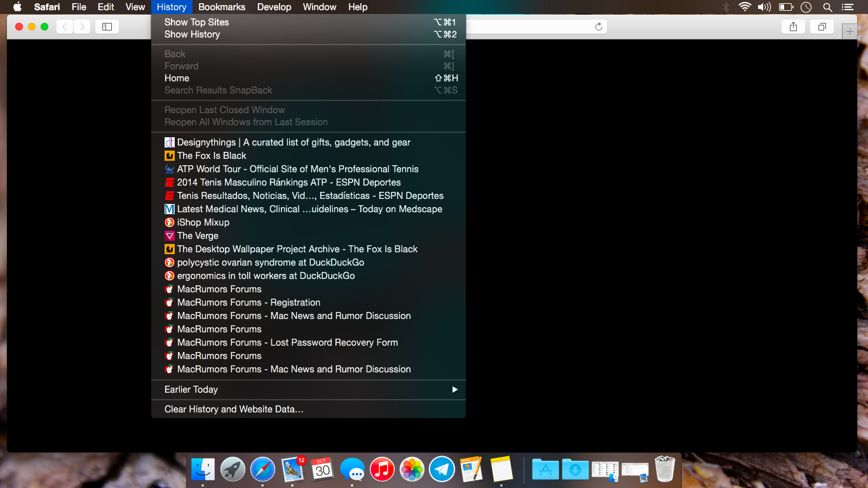Open ATP World Tour history entry
This screenshot has height=488, width=868.
308,169
